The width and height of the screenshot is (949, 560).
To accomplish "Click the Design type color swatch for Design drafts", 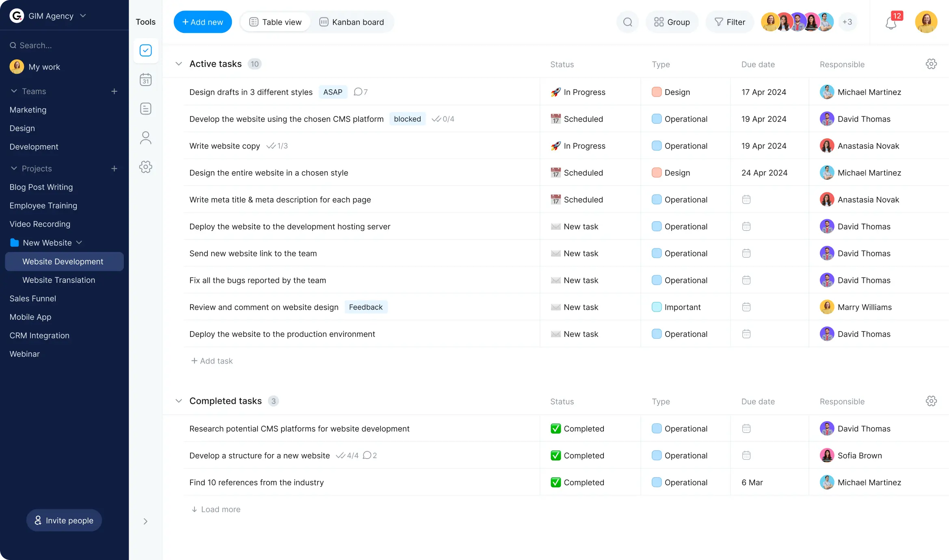I will 657,92.
